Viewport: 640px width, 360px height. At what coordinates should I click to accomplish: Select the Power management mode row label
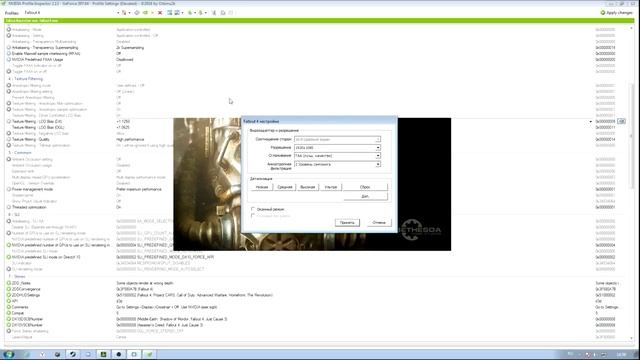click(32, 189)
